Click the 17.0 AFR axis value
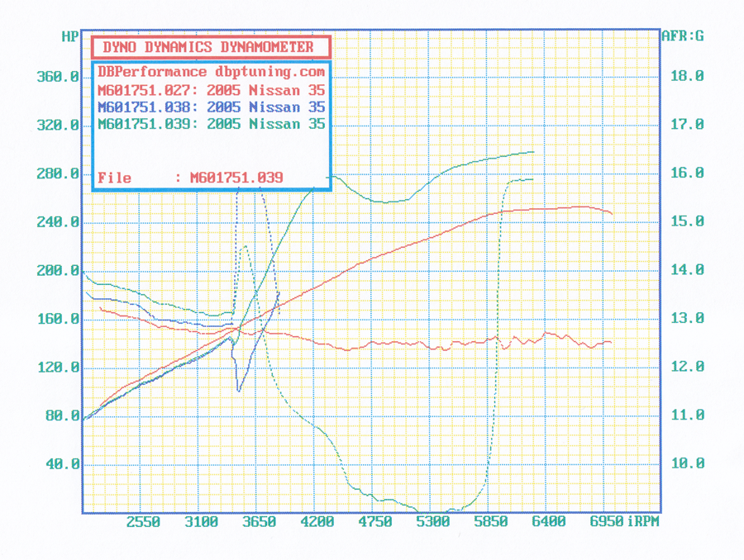Screen dimensions: 744x560 click(687, 125)
